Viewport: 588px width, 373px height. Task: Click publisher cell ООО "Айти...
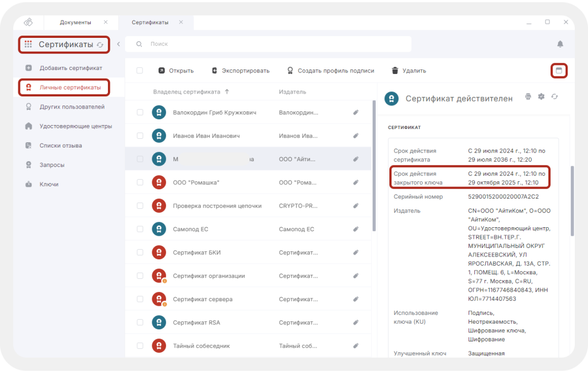tap(297, 160)
